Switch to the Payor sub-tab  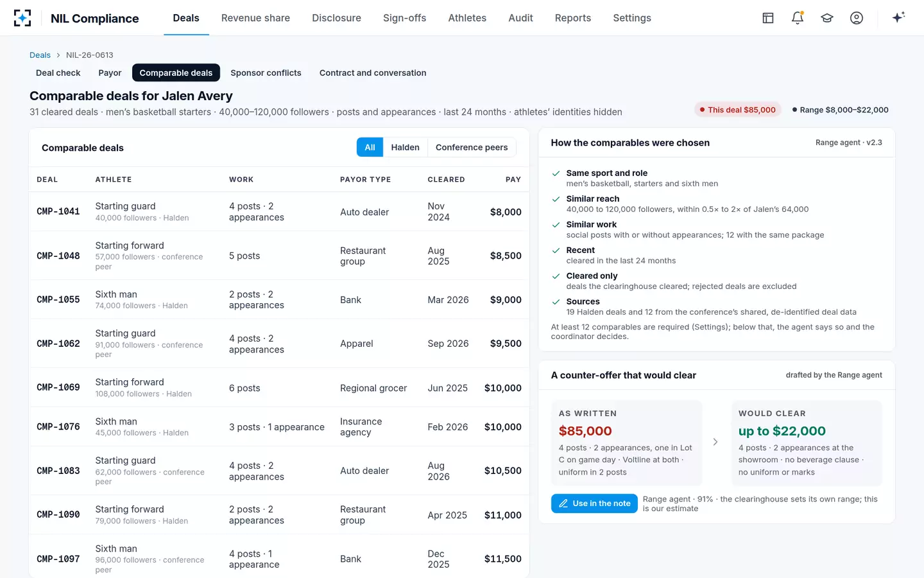tap(110, 73)
